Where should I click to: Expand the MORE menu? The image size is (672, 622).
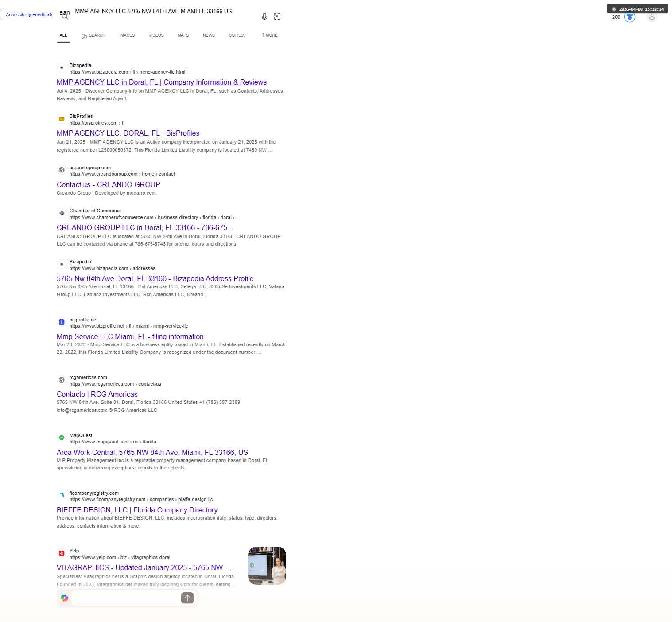(270, 35)
